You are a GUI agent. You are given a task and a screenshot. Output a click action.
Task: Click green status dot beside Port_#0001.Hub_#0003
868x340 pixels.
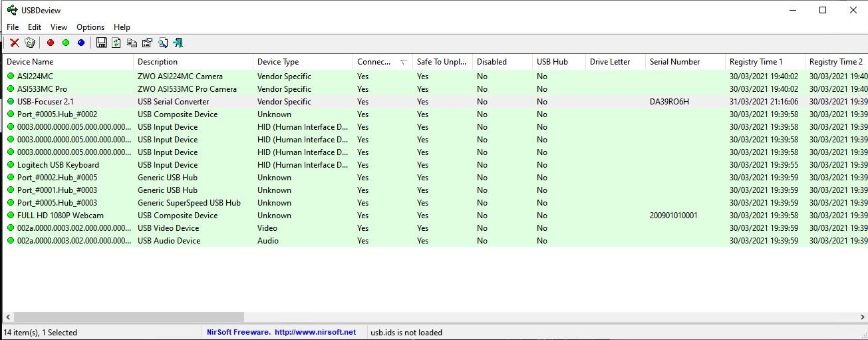[x=11, y=190]
